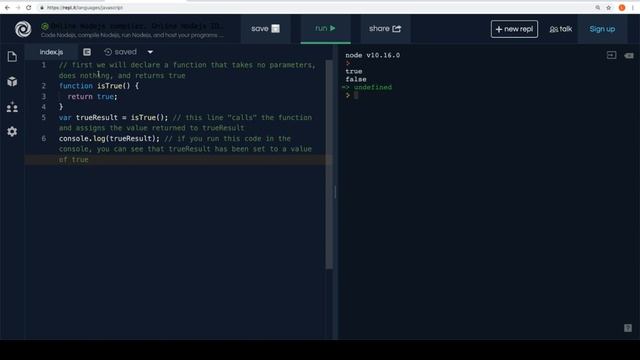The height and width of the screenshot is (360, 640).
Task: Click 'node v10.16.0' console text
Action: pyautogui.click(x=373, y=55)
